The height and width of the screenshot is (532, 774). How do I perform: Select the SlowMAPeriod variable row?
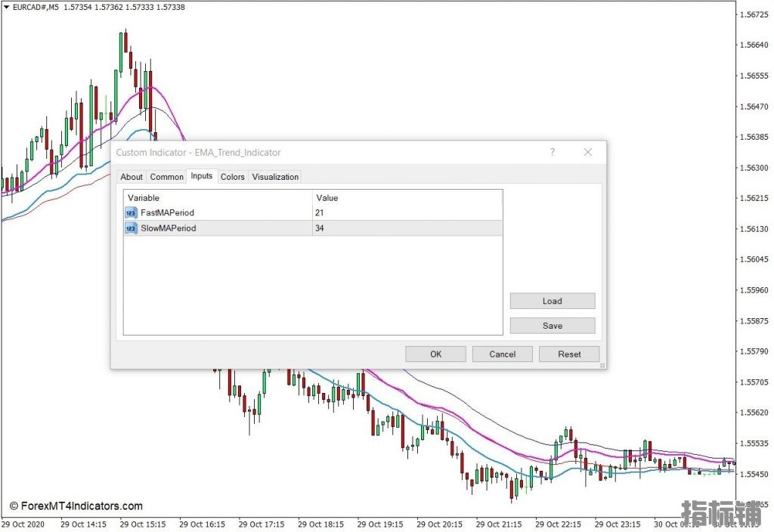tap(313, 228)
